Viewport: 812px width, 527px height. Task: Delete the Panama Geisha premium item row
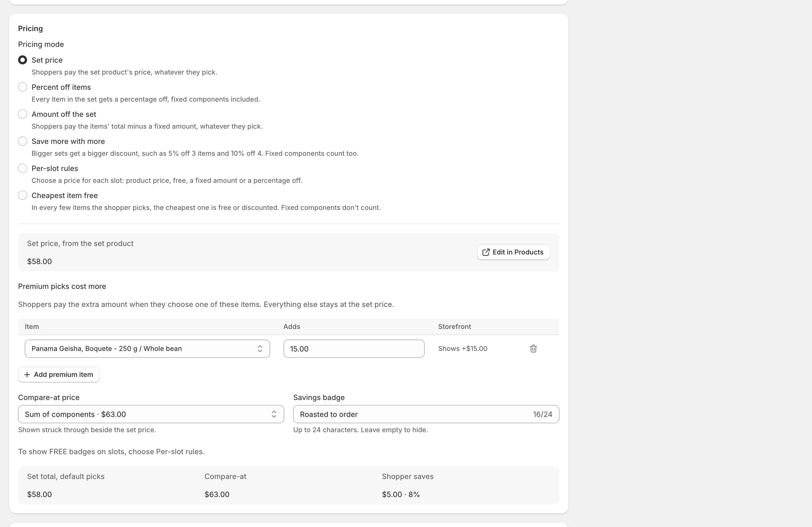point(533,349)
